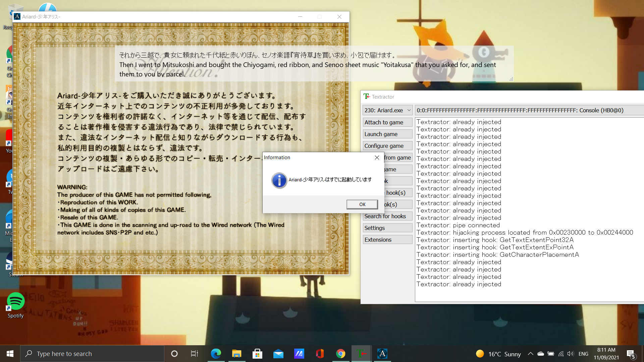Click the partly hidden 'hook(s)' button

click(x=398, y=193)
